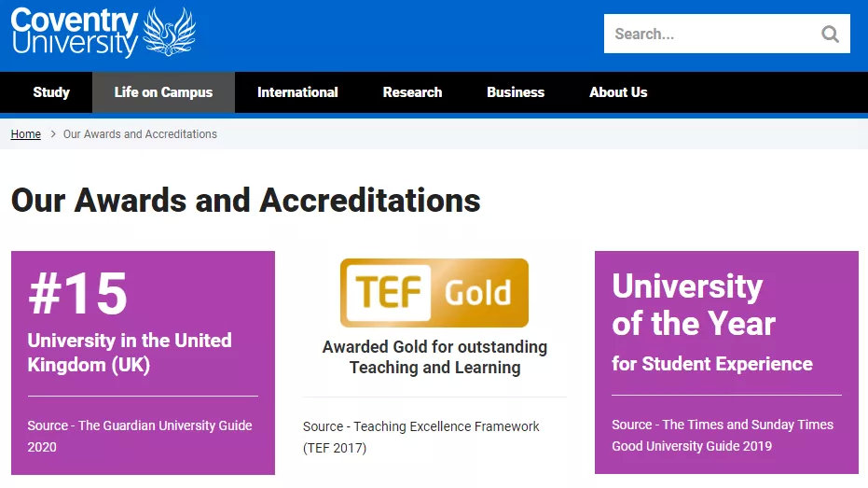Click Times Good University Guide 2019 source
The height and width of the screenshot is (488, 868).
tap(723, 436)
